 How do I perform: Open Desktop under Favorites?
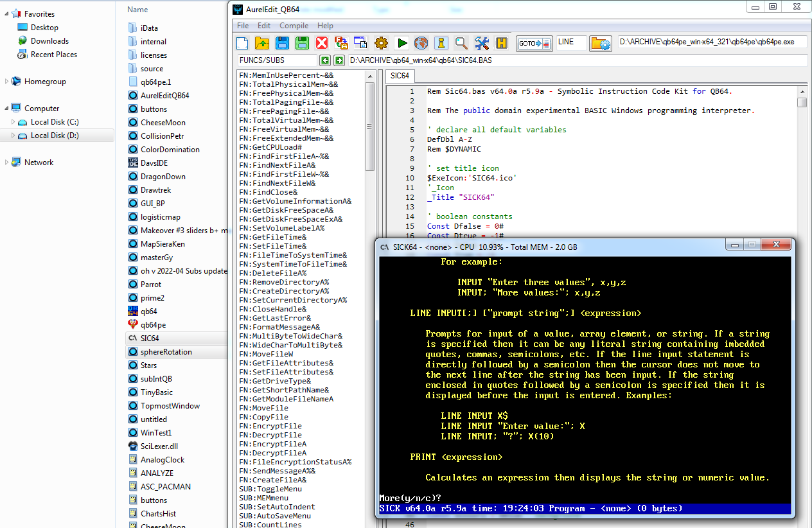(44, 28)
